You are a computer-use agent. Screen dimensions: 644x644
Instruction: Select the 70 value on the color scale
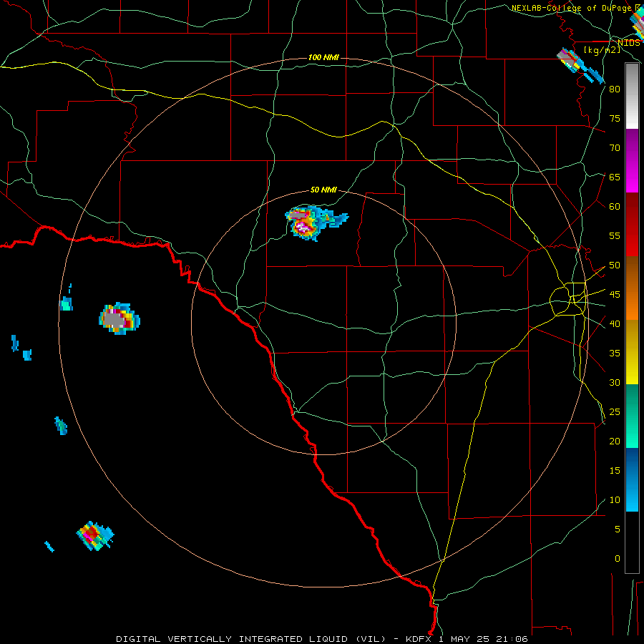coord(615,148)
